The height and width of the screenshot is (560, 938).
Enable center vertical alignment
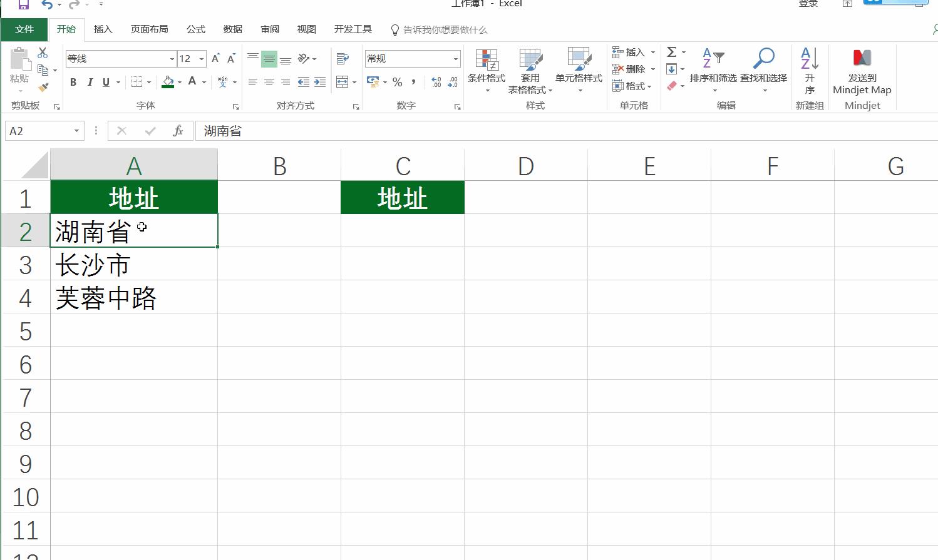(269, 58)
